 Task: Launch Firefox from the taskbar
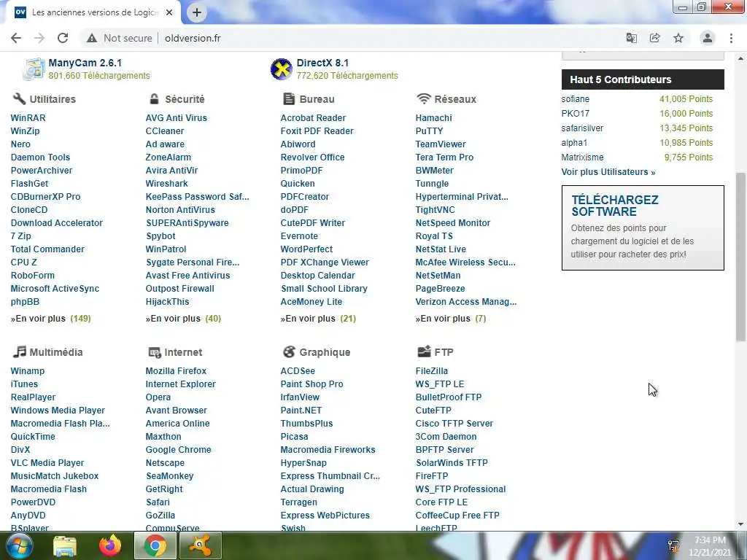110,545
